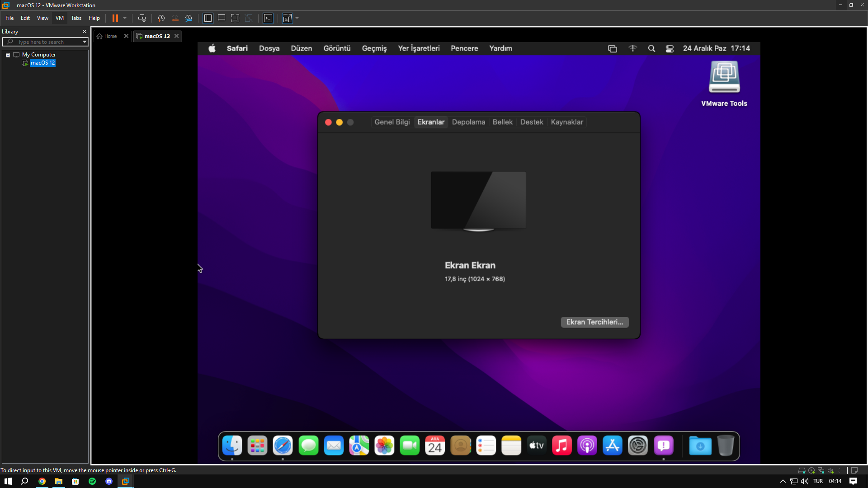868x488 pixels.
Task: Pause the virtual machine with the orange icon
Action: [x=115, y=18]
